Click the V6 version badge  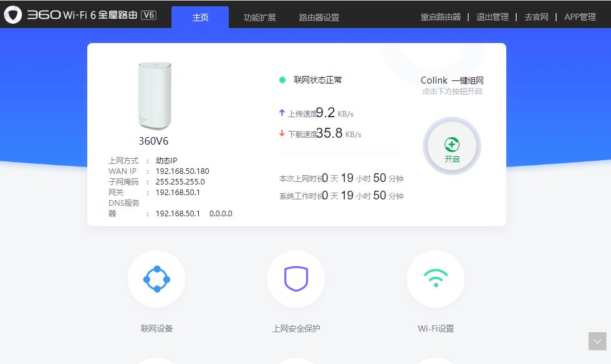(148, 15)
